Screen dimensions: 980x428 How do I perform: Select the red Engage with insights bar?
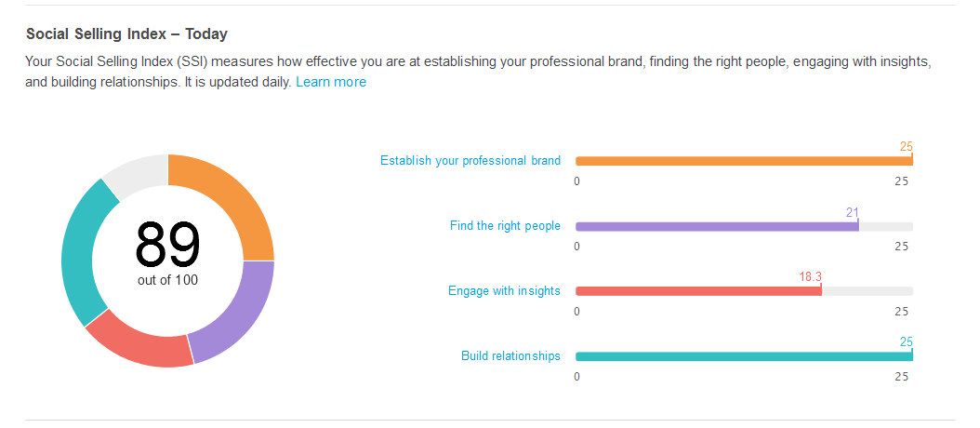click(x=697, y=291)
